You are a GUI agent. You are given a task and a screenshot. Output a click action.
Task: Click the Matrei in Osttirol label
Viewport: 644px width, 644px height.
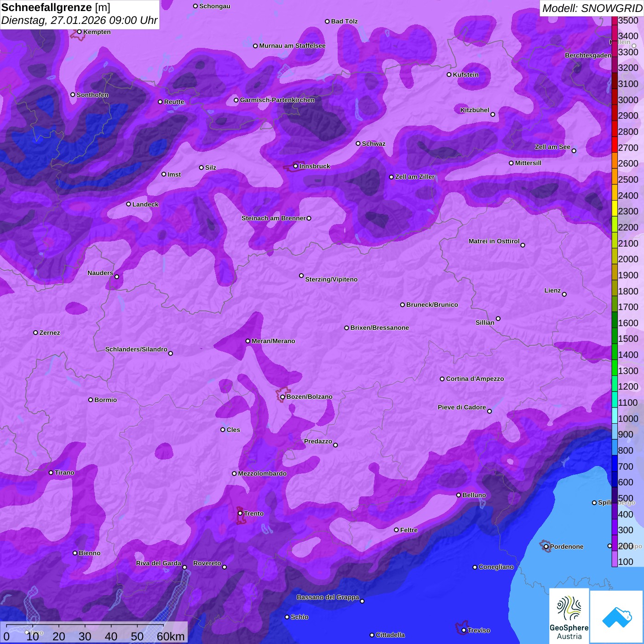pyautogui.click(x=494, y=241)
